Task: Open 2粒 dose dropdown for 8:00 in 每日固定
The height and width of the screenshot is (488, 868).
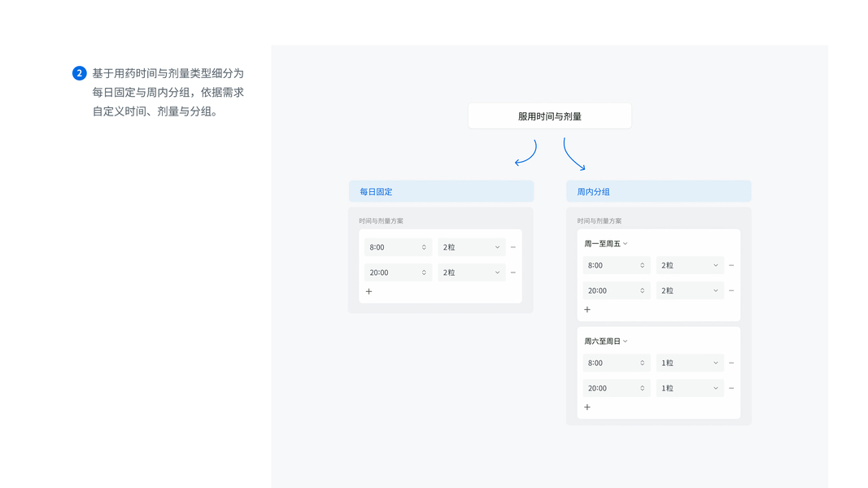Action: pos(472,247)
